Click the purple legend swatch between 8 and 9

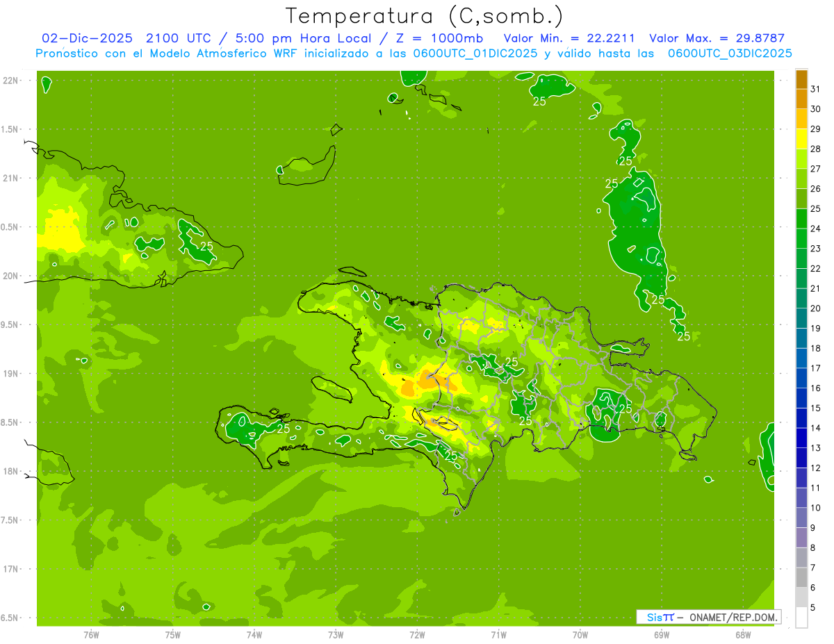(801, 538)
